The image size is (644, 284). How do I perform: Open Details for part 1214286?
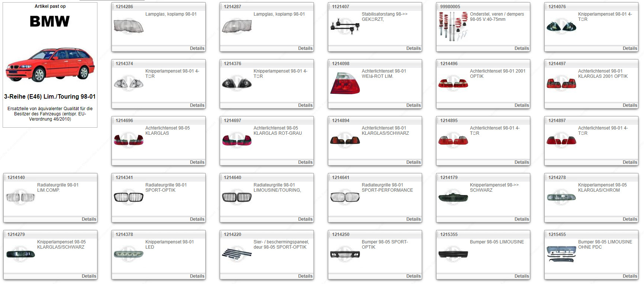click(197, 48)
